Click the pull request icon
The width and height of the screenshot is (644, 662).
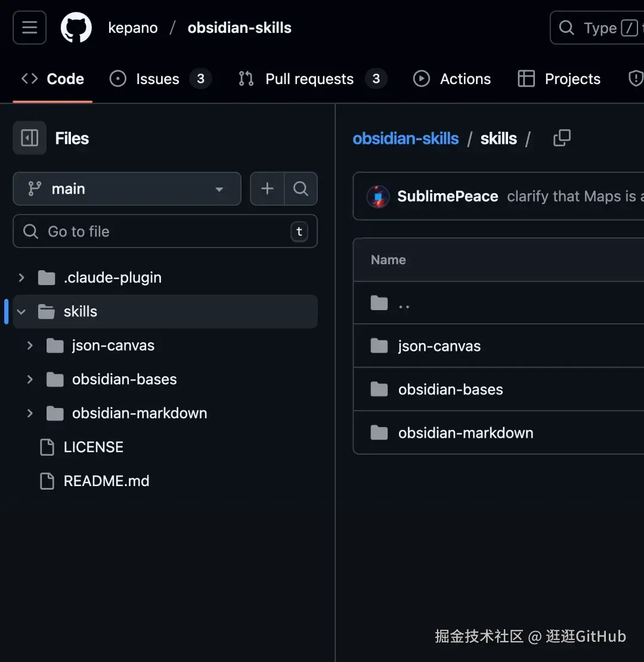pyautogui.click(x=246, y=79)
